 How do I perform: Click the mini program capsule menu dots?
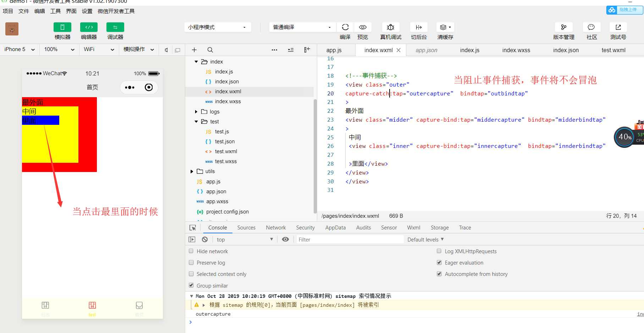click(130, 87)
